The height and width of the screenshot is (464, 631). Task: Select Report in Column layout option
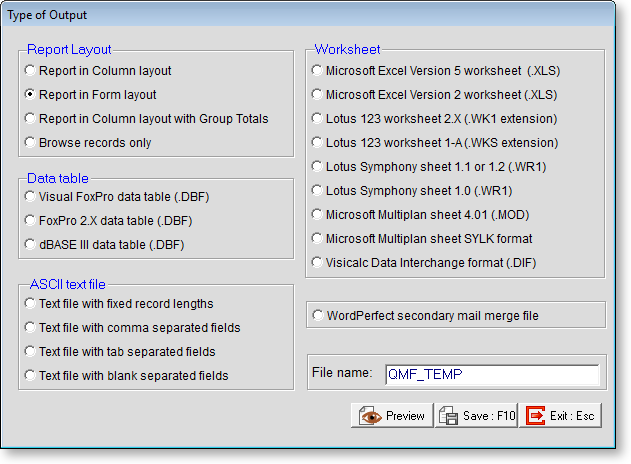click(x=31, y=71)
